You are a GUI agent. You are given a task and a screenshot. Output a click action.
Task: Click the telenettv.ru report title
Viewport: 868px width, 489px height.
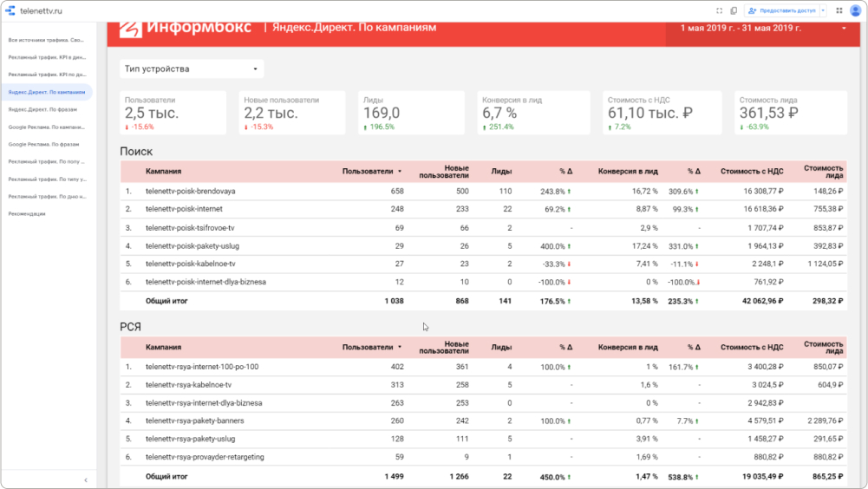click(x=41, y=10)
